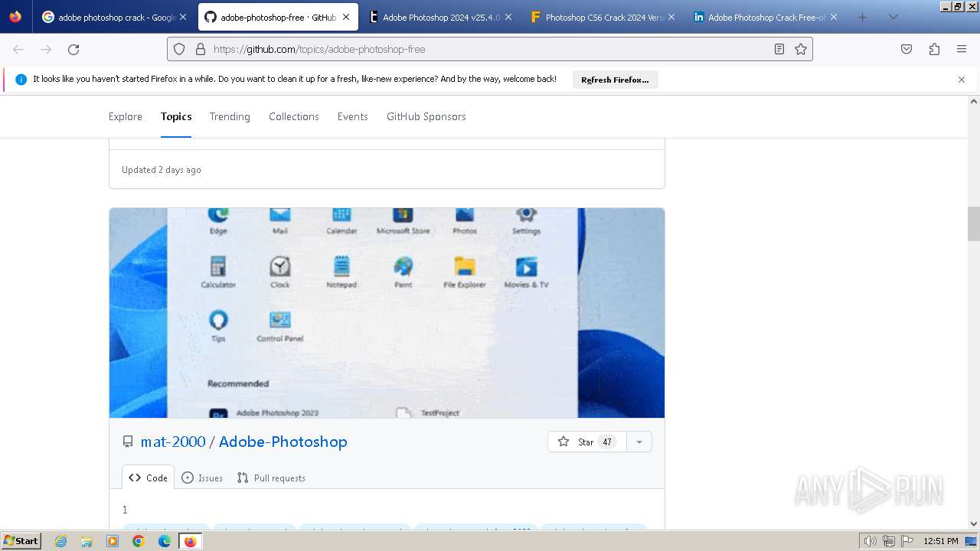The image size is (980, 551).
Task: Switch to LinkedIn Adobe Photoshop Crack tab
Action: point(759,17)
